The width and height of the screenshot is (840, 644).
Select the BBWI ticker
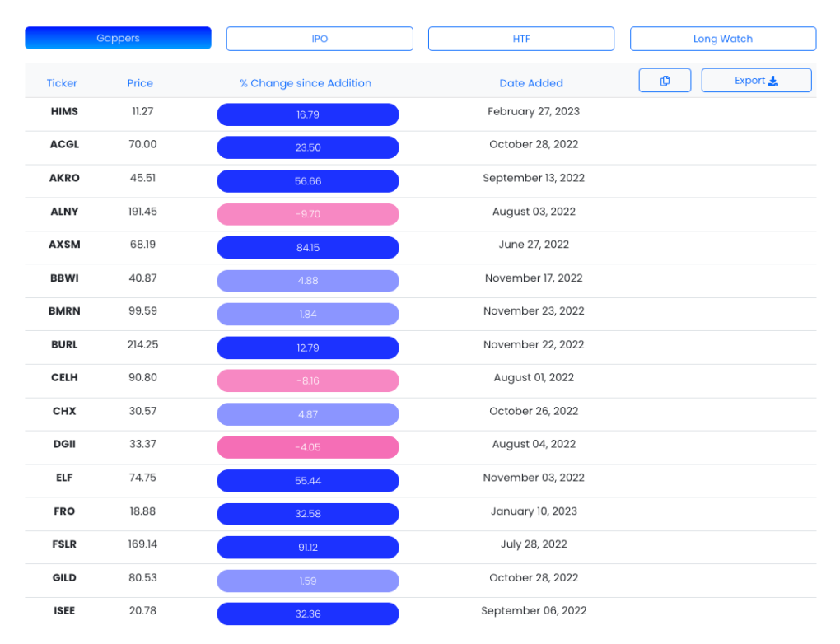(x=64, y=278)
